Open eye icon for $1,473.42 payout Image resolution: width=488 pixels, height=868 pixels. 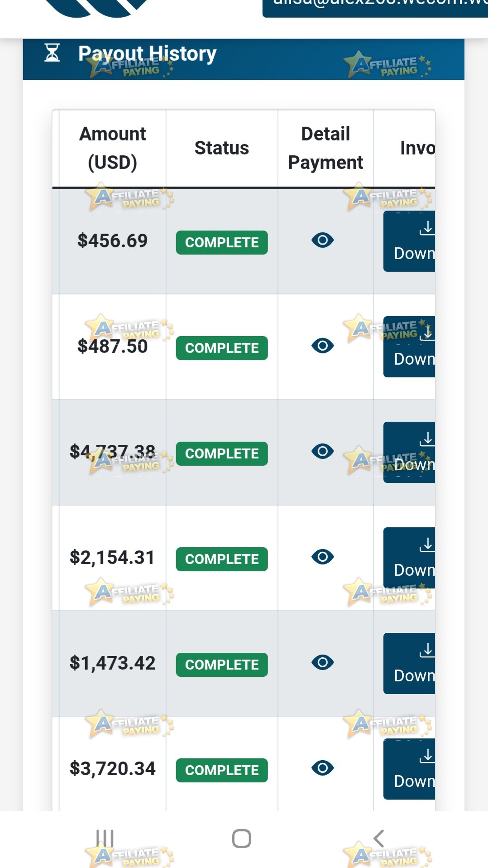click(x=322, y=662)
